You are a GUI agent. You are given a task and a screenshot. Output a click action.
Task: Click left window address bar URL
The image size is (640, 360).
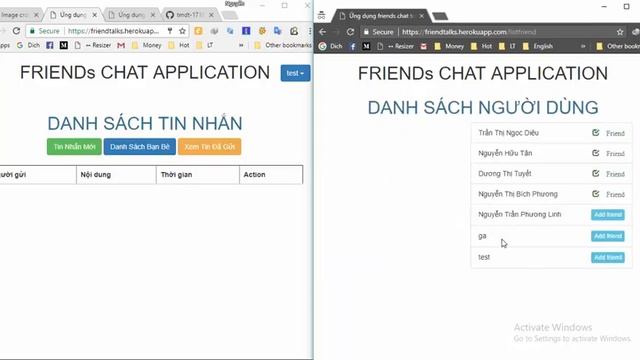[113, 31]
